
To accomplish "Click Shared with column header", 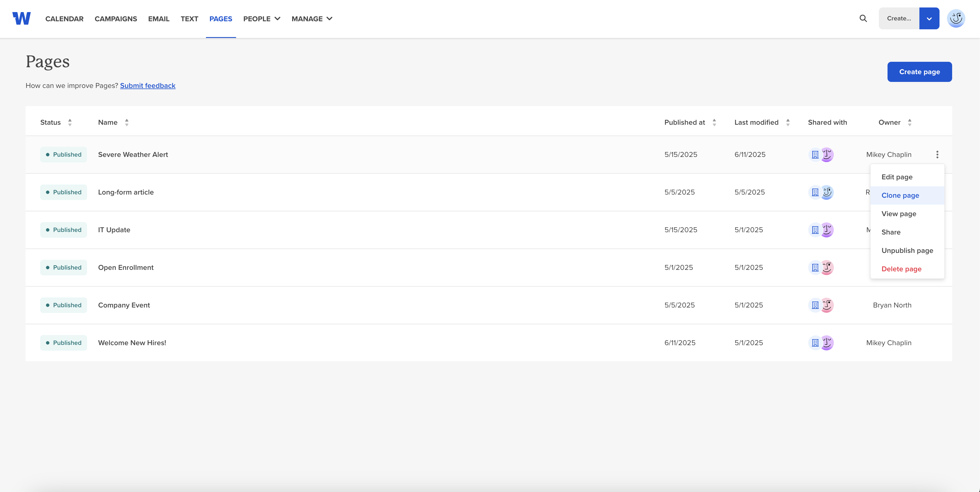I will (827, 122).
